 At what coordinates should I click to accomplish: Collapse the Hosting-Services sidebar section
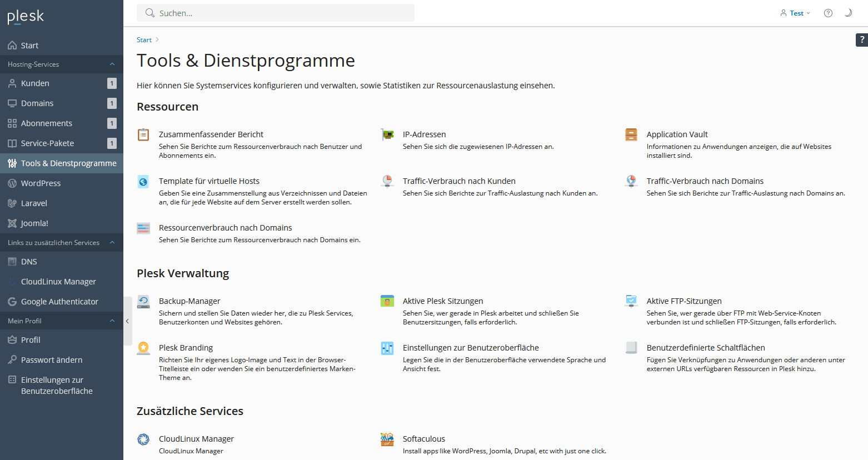coord(112,64)
